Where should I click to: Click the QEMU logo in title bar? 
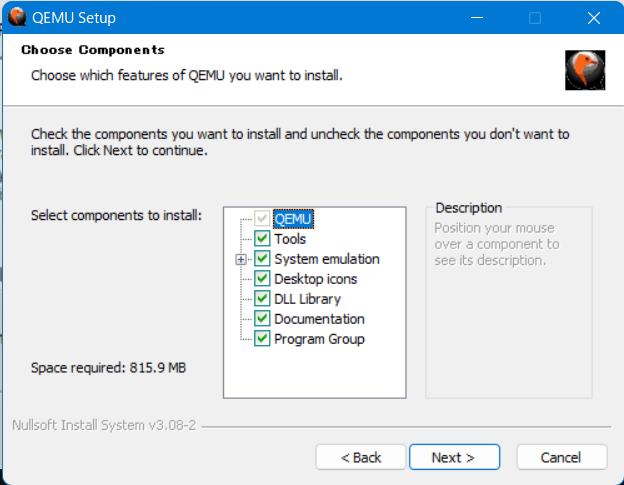pyautogui.click(x=17, y=18)
